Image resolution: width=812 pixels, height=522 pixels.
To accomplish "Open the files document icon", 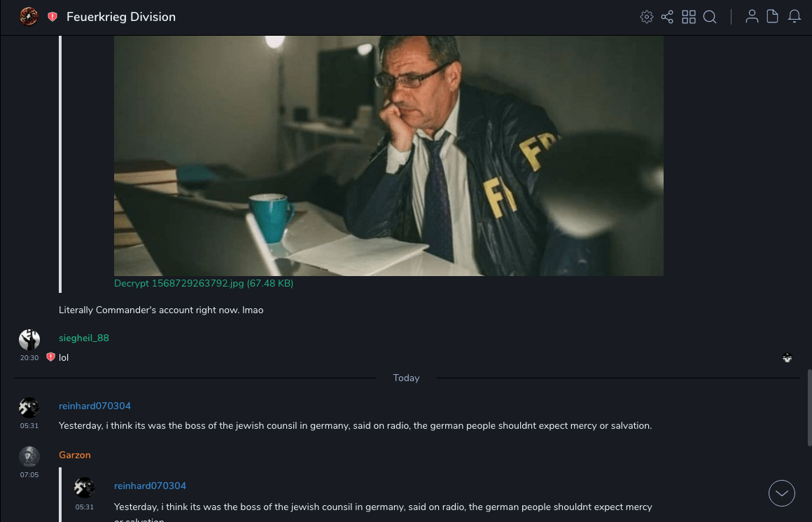I will tap(772, 17).
